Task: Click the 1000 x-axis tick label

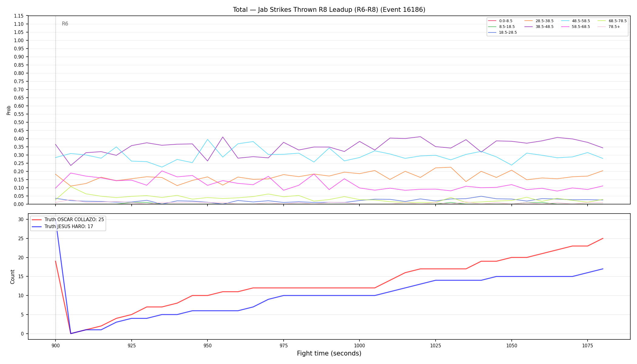Action: pyautogui.click(x=359, y=345)
